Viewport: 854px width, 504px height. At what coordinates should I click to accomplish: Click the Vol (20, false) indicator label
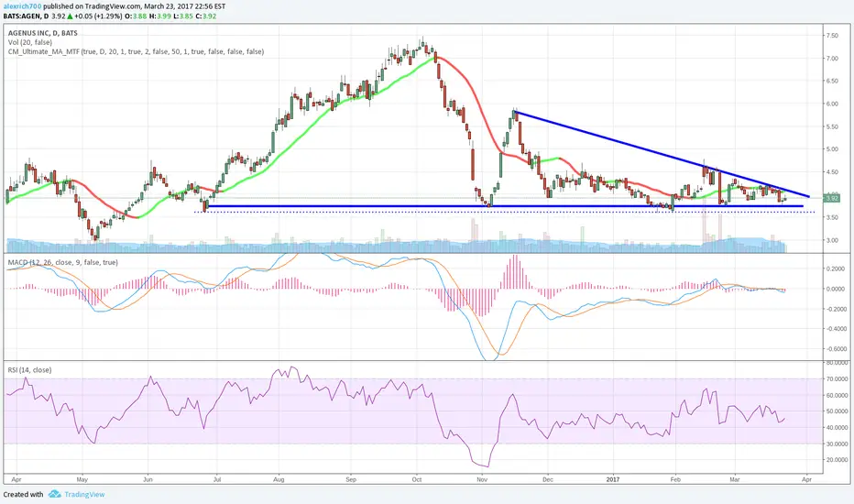point(30,42)
